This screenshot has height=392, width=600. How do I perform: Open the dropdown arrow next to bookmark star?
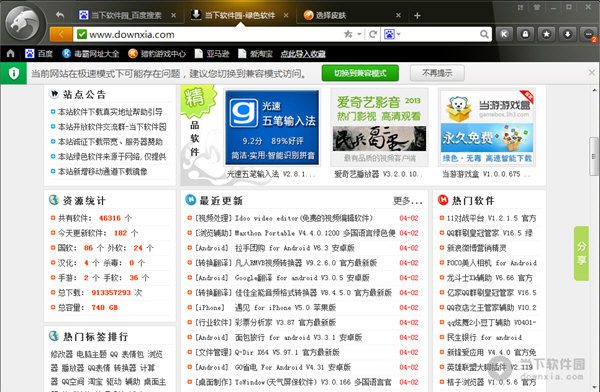[x=359, y=34]
